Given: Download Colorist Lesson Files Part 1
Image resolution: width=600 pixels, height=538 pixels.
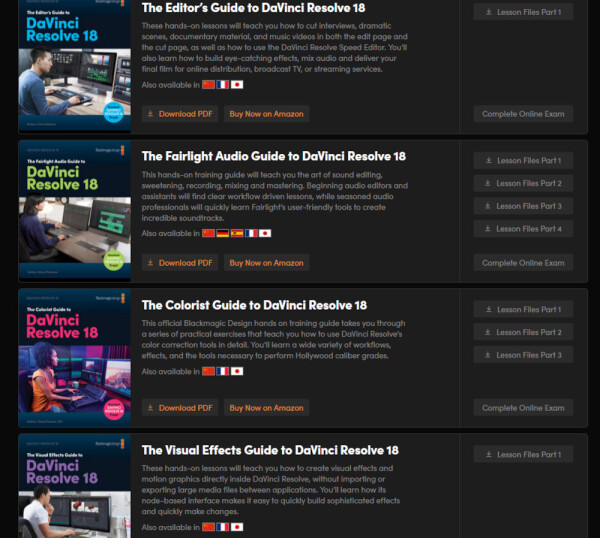Looking at the screenshot, I should pos(523,309).
